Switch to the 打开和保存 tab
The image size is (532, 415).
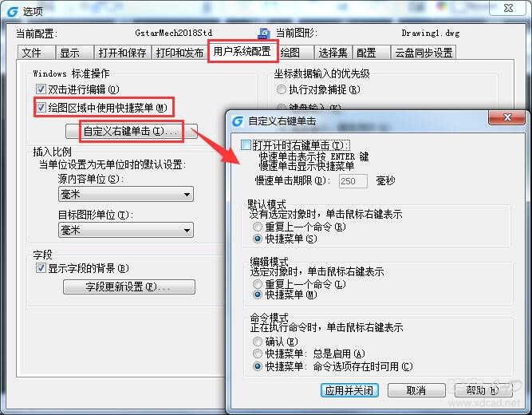122,53
